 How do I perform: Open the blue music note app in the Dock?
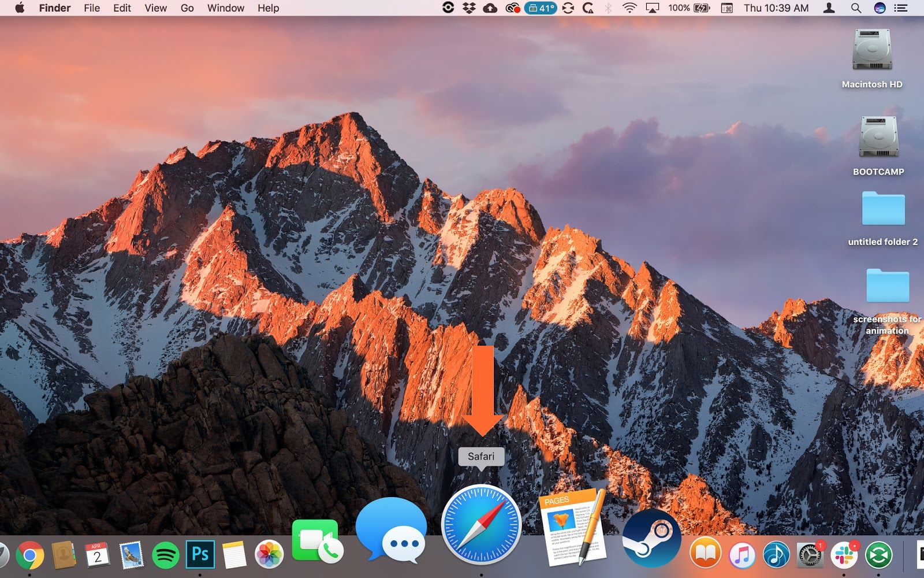776,556
